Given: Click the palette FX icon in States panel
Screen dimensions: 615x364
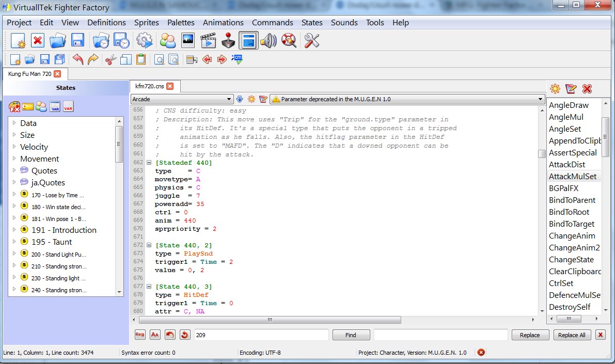Looking at the screenshot, I should (14, 107).
